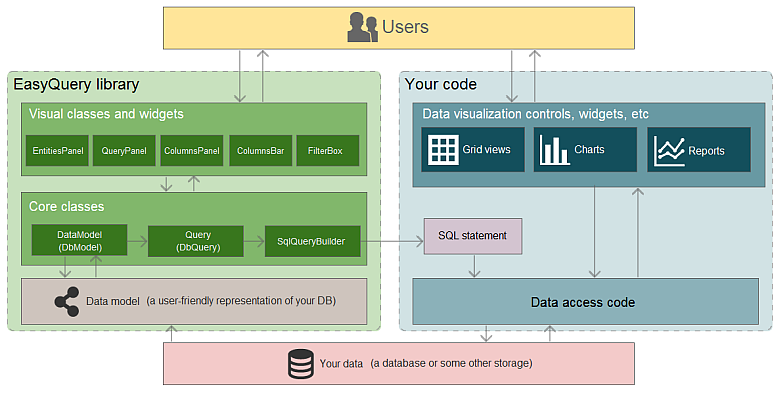
Task: Select the QueryPanel box
Action: click(124, 150)
